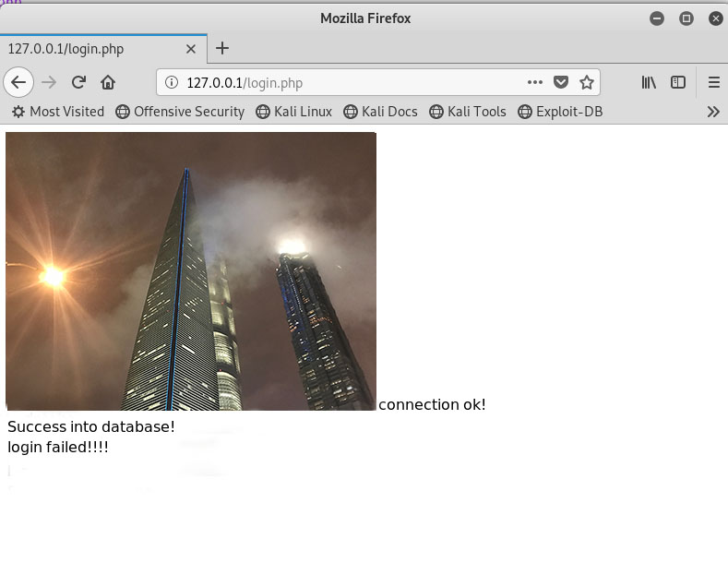
Task: Close the 127.0.0.1/login.php tab
Action: (190, 49)
